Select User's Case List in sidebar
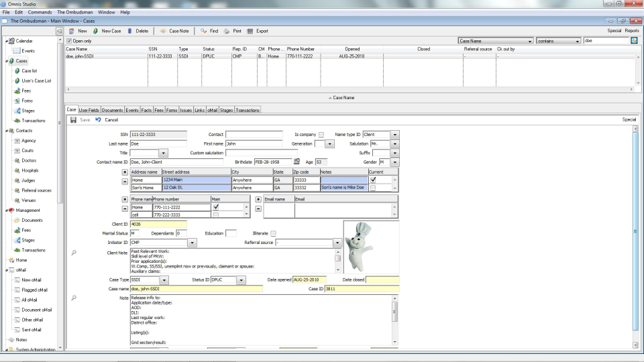Image resolution: width=644 pixels, height=362 pixels. point(36,80)
